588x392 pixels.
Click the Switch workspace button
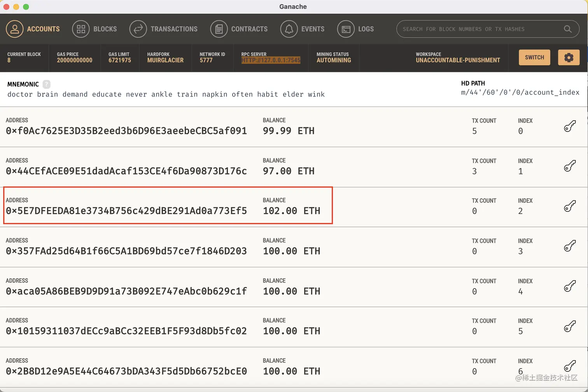point(534,57)
